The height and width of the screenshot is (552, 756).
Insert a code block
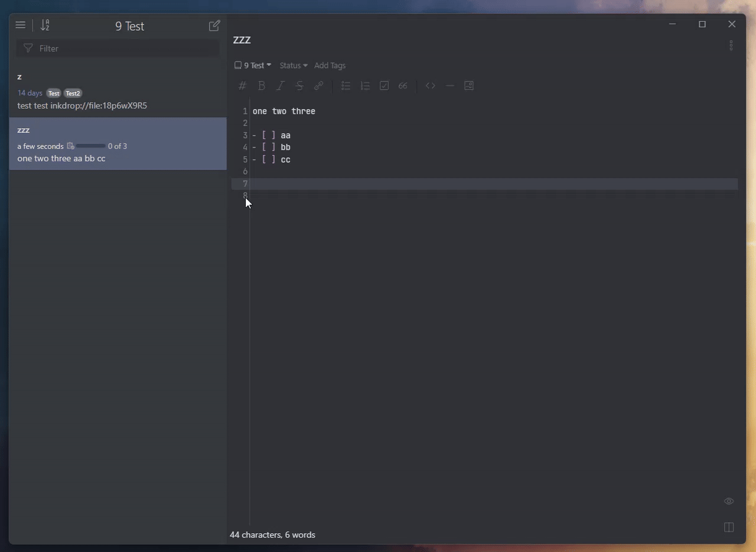[431, 86]
